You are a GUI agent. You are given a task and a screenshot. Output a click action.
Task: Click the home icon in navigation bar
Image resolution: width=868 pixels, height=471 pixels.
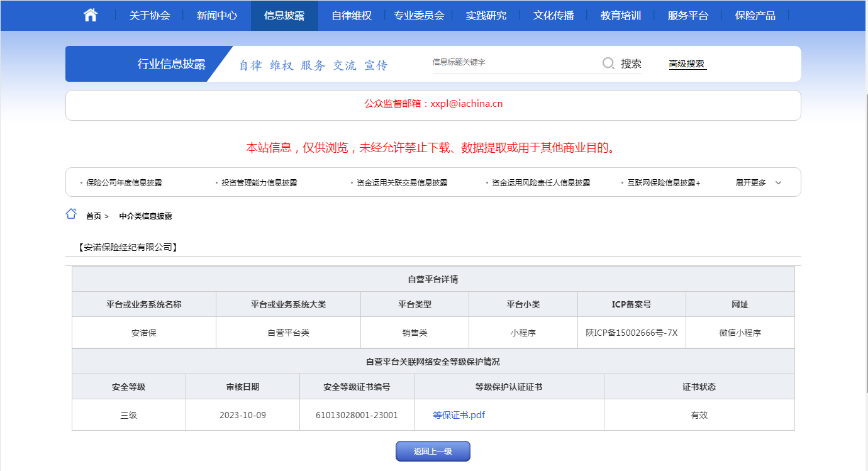91,15
